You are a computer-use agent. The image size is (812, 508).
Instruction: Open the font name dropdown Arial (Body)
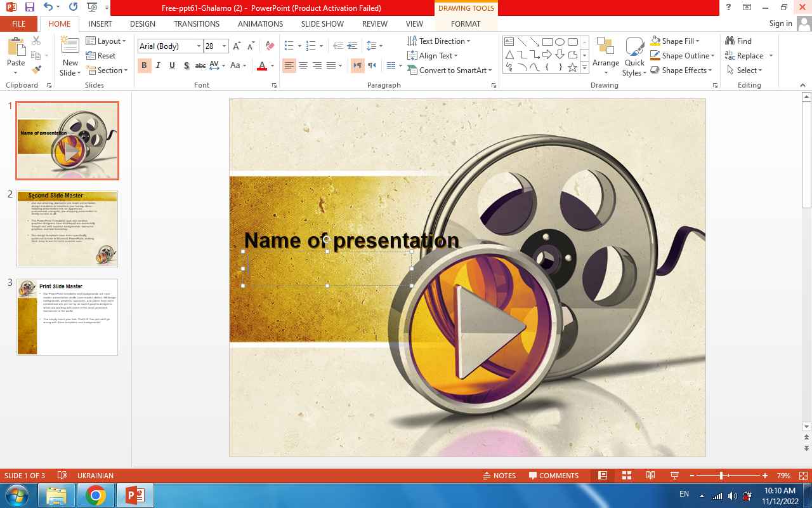click(x=199, y=46)
